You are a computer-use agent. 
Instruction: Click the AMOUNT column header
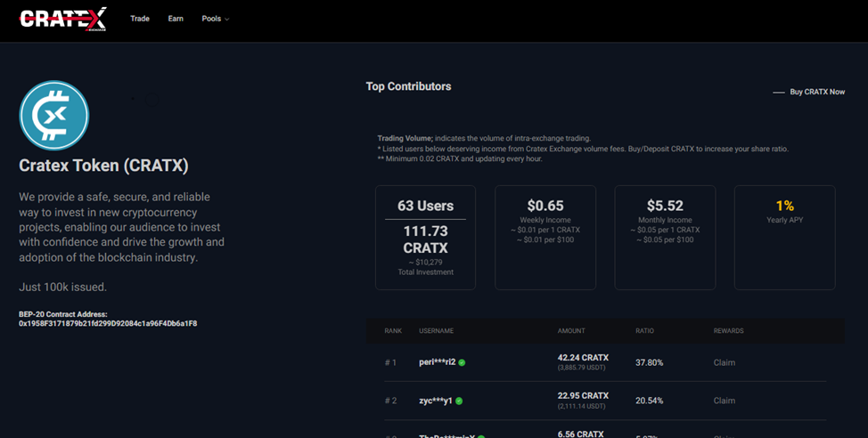(x=571, y=331)
